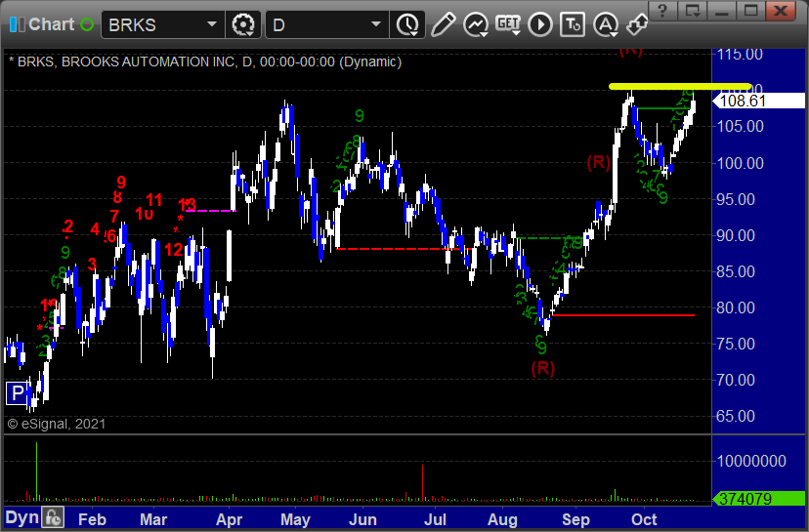Screen dimensions: 809x532
Task: Select the text annotation tool
Action: coord(573,24)
